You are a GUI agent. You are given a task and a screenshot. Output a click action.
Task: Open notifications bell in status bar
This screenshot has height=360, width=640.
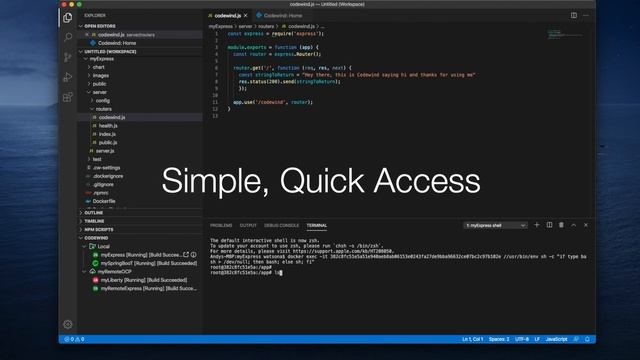[587, 339]
